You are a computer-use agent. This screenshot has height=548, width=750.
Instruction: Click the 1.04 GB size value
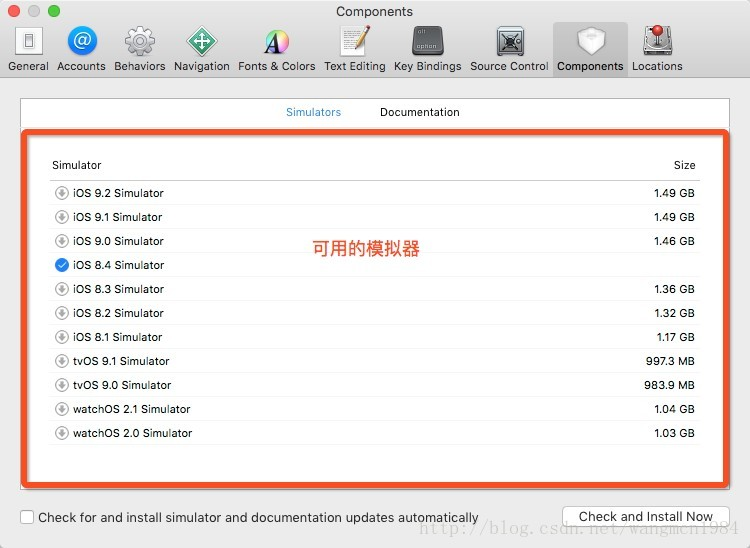coord(674,409)
